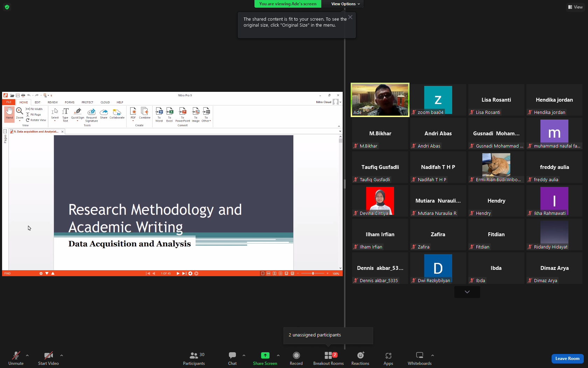Image resolution: width=588 pixels, height=368 pixels.
Task: Expand audio options arrow beside Unmute
Action: 27,355
